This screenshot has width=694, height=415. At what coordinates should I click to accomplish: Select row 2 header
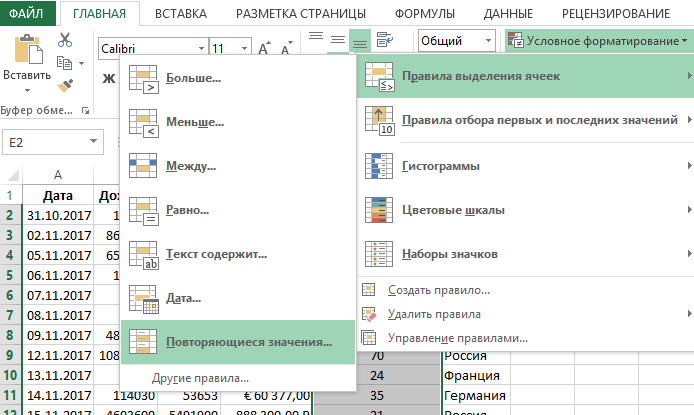pos(10,215)
